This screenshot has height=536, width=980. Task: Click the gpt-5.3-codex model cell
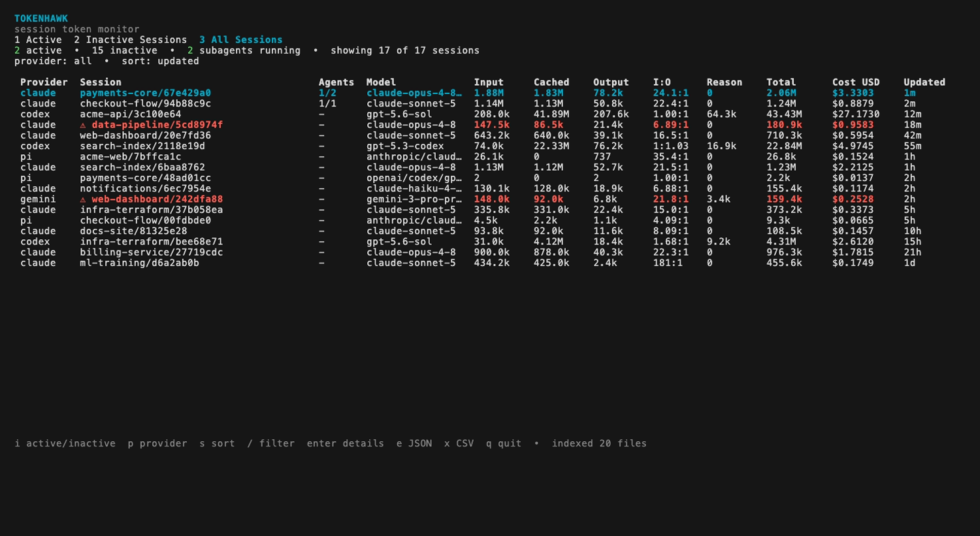405,146
